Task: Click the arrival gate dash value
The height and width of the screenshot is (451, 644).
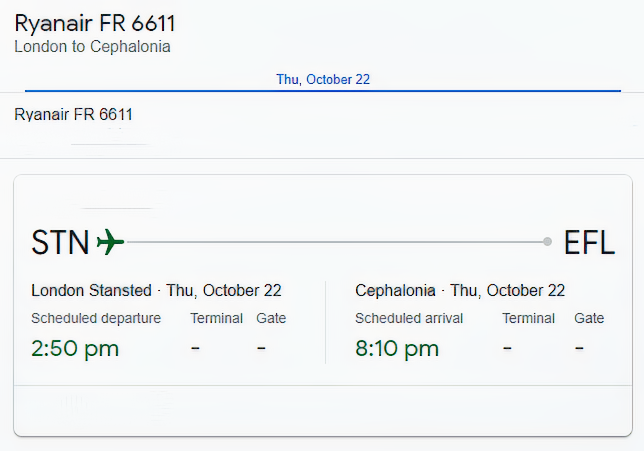Action: (579, 348)
